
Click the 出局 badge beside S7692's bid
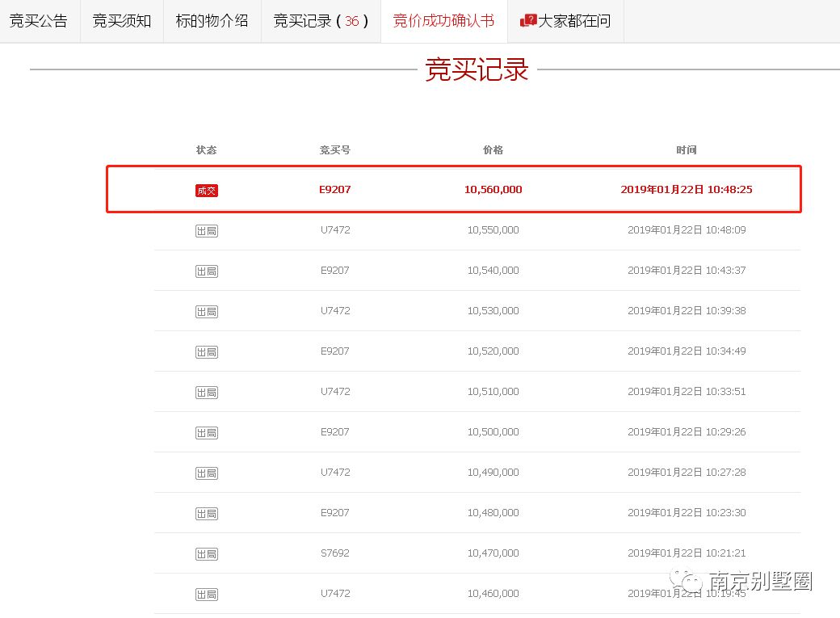[206, 553]
